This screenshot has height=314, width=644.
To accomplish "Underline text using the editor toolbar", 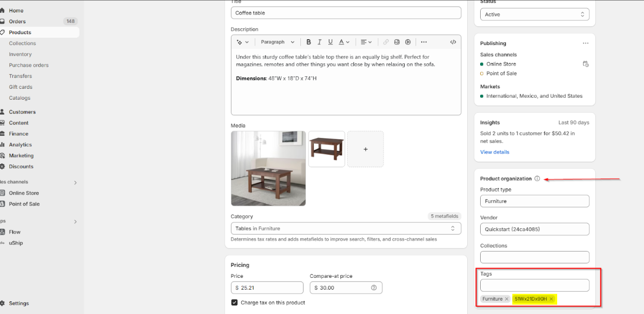I will point(330,42).
